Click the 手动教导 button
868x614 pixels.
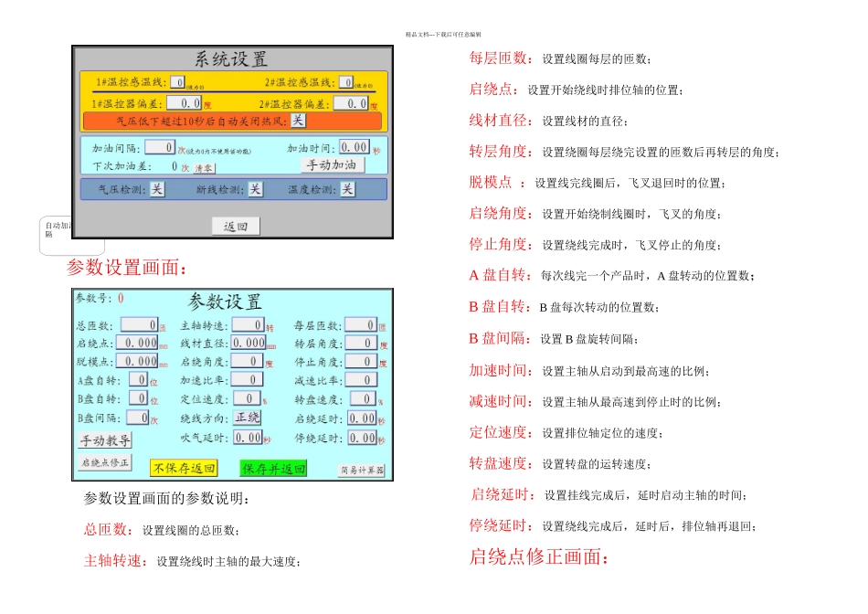tap(105, 440)
